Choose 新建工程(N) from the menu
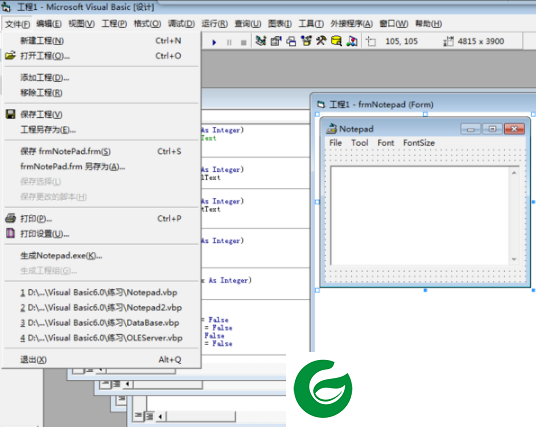 point(101,41)
